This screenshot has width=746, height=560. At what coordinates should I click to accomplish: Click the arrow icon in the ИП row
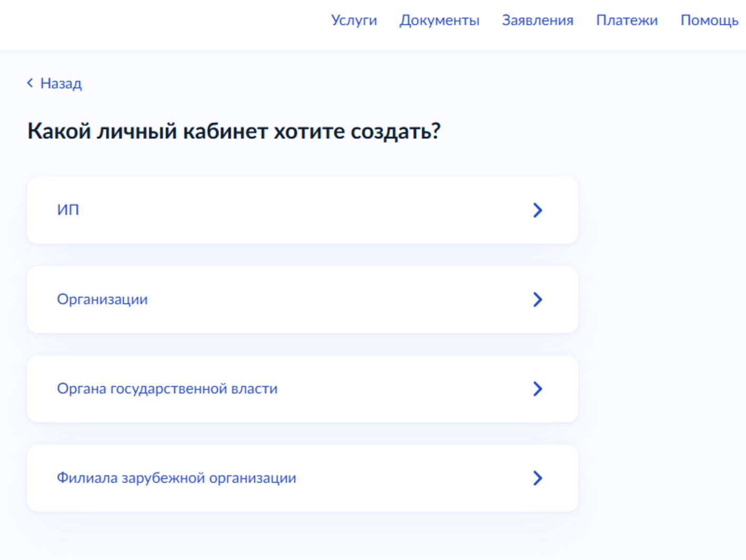tap(537, 210)
